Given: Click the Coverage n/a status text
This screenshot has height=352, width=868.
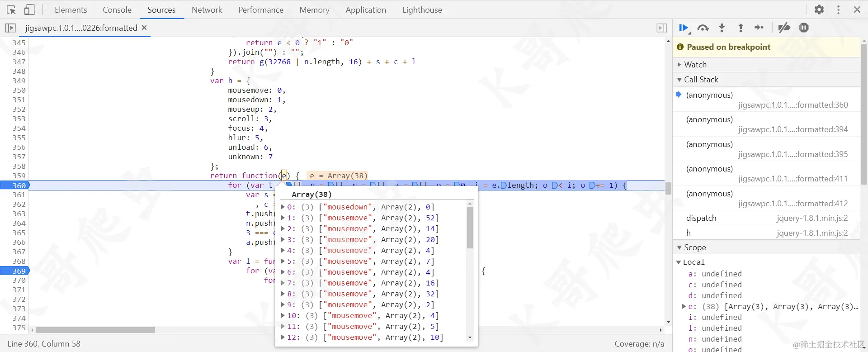Looking at the screenshot, I should point(639,344).
